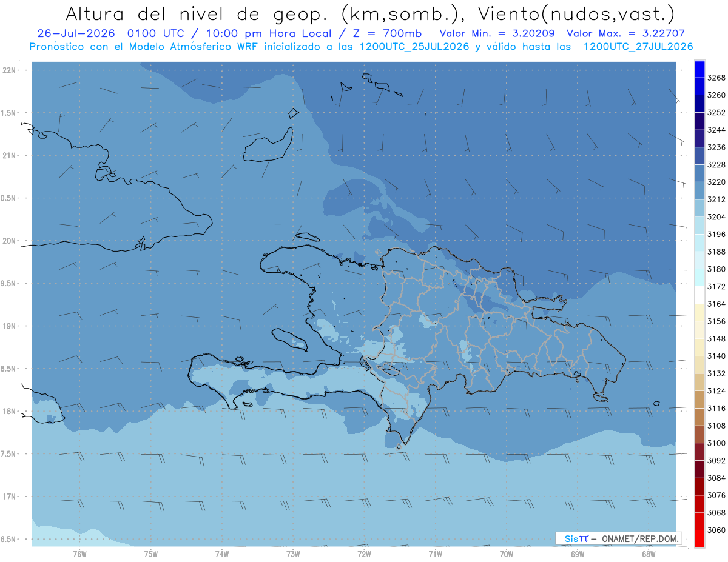Screen dimensions: 728x562
Task: Click the 3252 color scale label
Action: (x=716, y=113)
